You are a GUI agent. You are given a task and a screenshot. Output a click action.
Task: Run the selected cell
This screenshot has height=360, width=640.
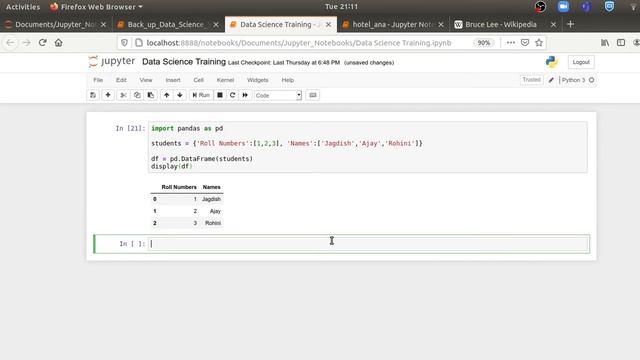pos(201,95)
